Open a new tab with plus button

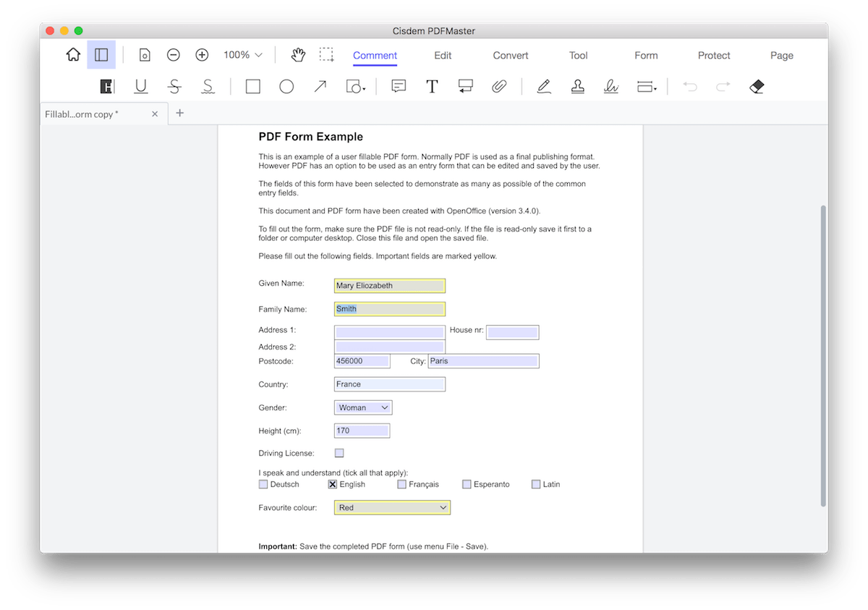click(180, 113)
